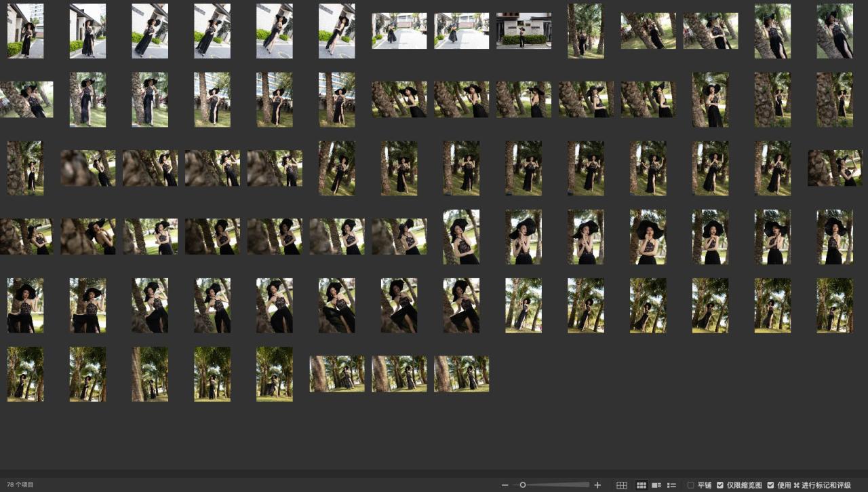The width and height of the screenshot is (868, 492).
Task: Select the first thumbnail in the fifth row
Action: pyautogui.click(x=25, y=305)
